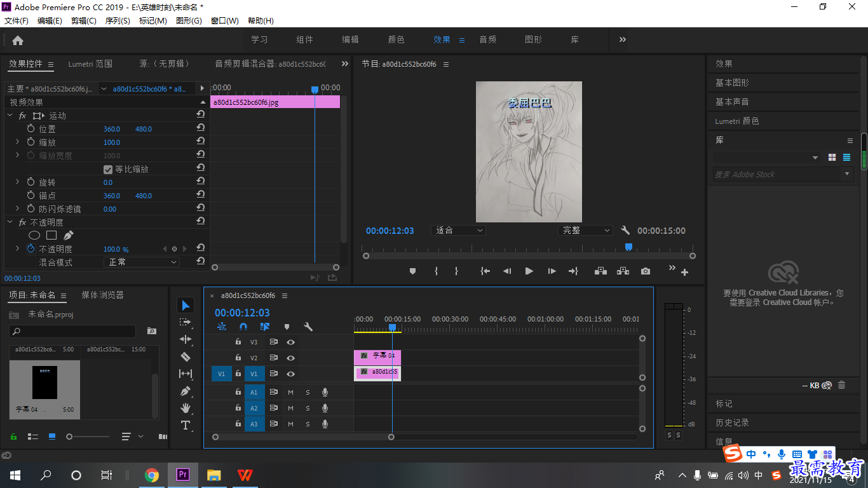
Task: Hide track V3 with eye icon
Action: (x=290, y=342)
